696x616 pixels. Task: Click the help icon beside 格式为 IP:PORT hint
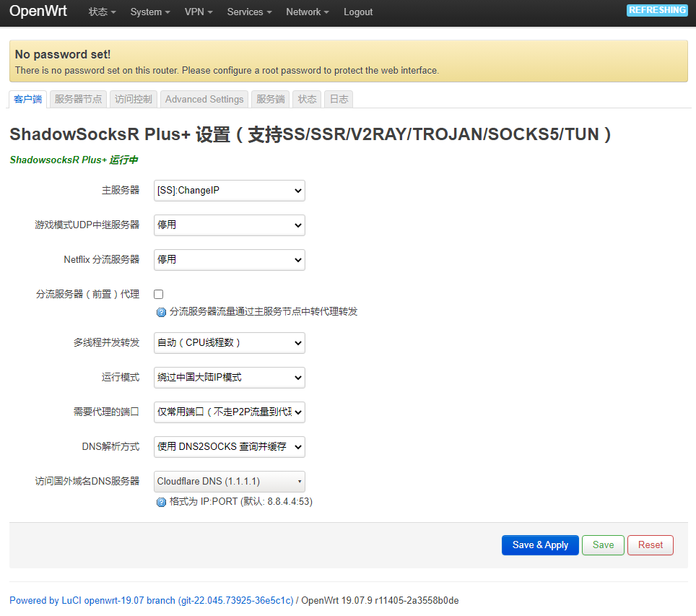tap(161, 502)
